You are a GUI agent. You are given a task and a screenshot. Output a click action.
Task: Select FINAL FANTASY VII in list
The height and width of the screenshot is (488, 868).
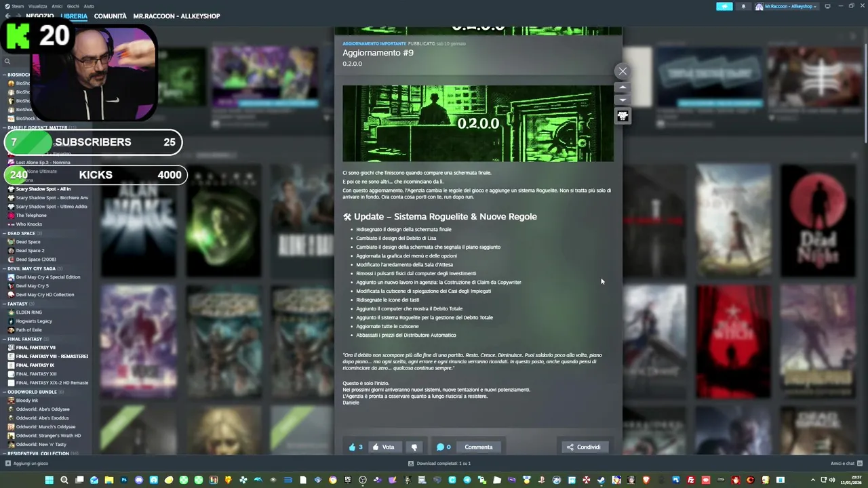coord(35,348)
